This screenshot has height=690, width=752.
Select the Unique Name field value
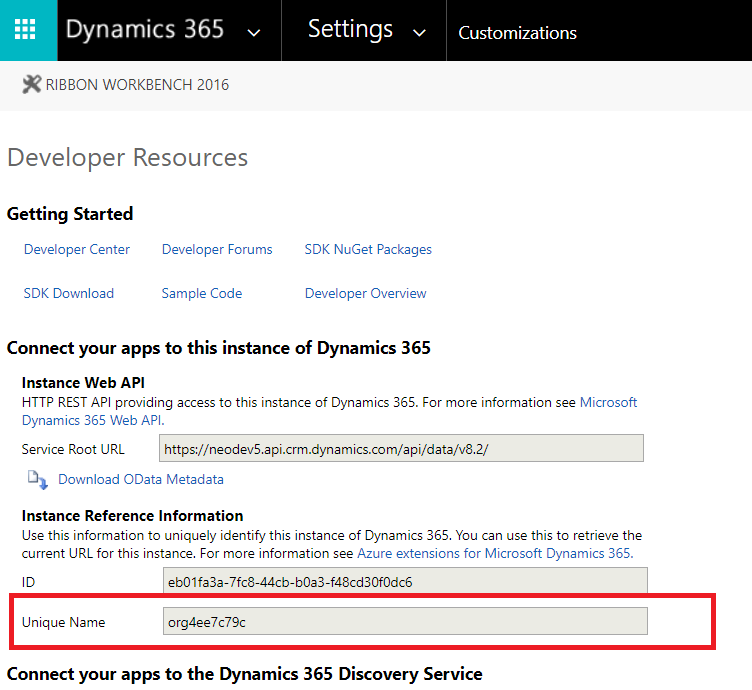[x=405, y=621]
